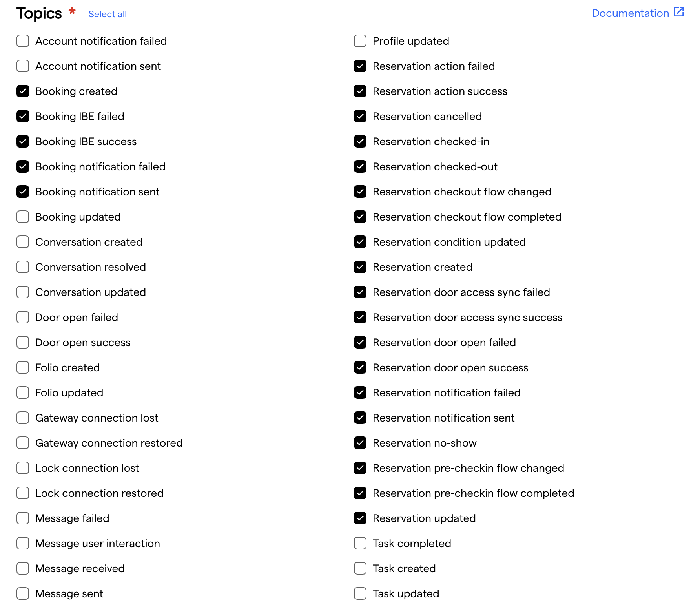700x606 pixels.
Task: Check the Profile updated checkbox
Action: coord(360,41)
